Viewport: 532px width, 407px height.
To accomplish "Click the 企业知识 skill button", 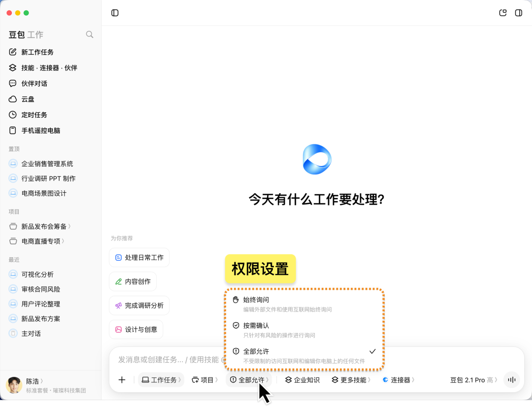I will click(x=302, y=380).
